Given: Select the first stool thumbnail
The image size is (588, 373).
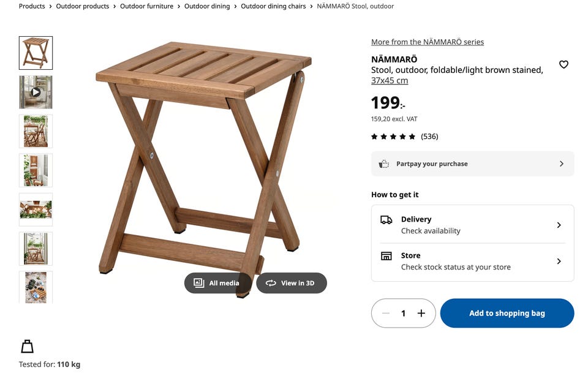Looking at the screenshot, I should [x=35, y=53].
